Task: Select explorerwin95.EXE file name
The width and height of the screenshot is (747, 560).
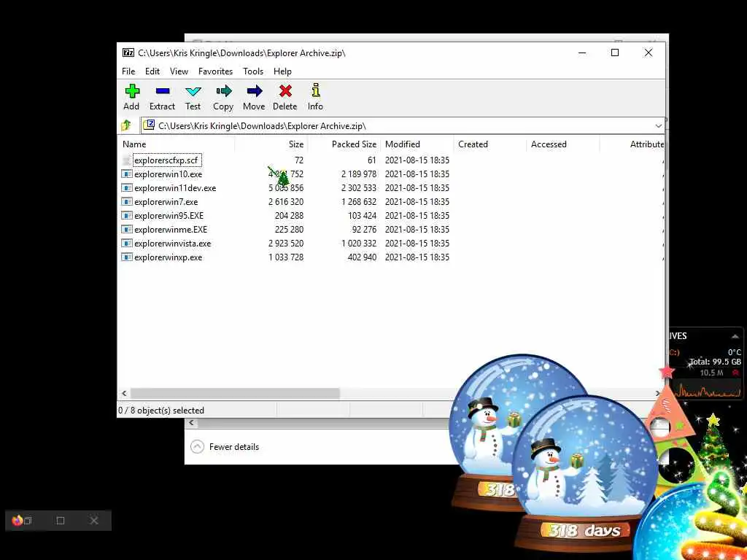Action: [169, 216]
